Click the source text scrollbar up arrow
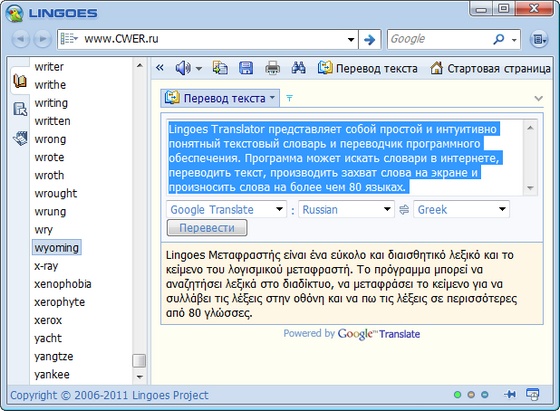Image resolution: width=560 pixels, height=411 pixels. [530, 127]
